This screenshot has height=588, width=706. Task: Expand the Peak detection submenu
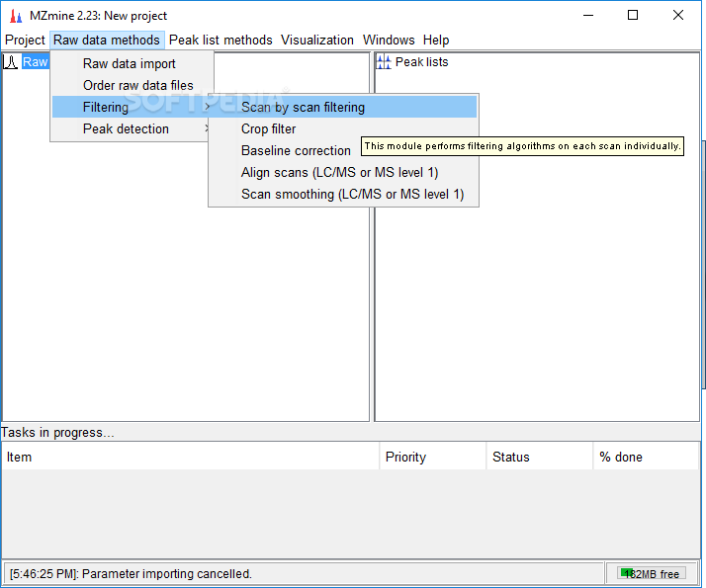pyautogui.click(x=131, y=128)
